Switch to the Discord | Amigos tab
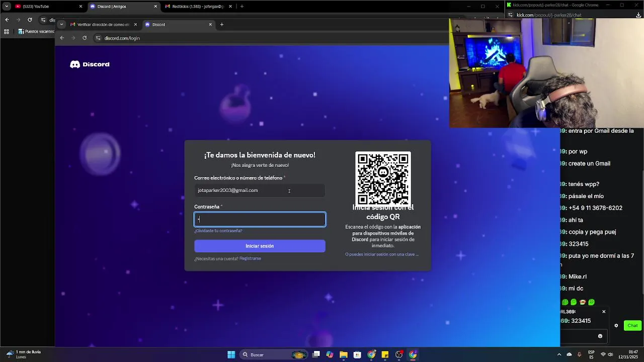The image size is (644, 362). (x=123, y=7)
